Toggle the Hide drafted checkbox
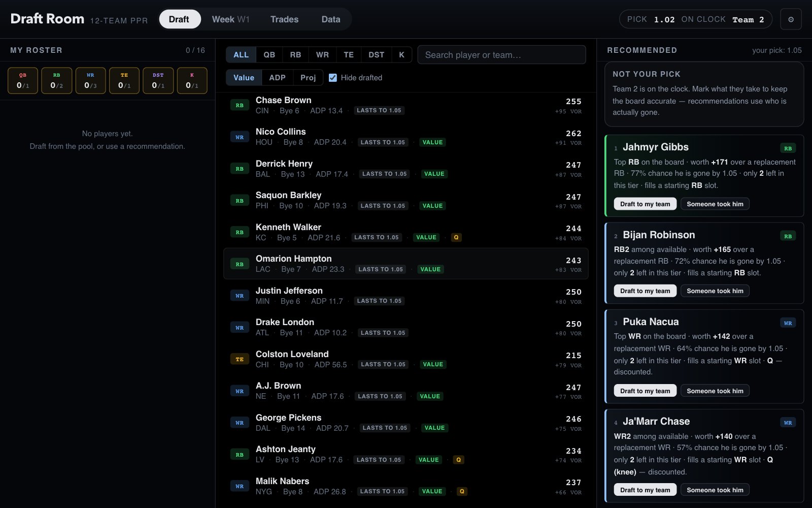Image resolution: width=812 pixels, height=508 pixels. point(333,78)
